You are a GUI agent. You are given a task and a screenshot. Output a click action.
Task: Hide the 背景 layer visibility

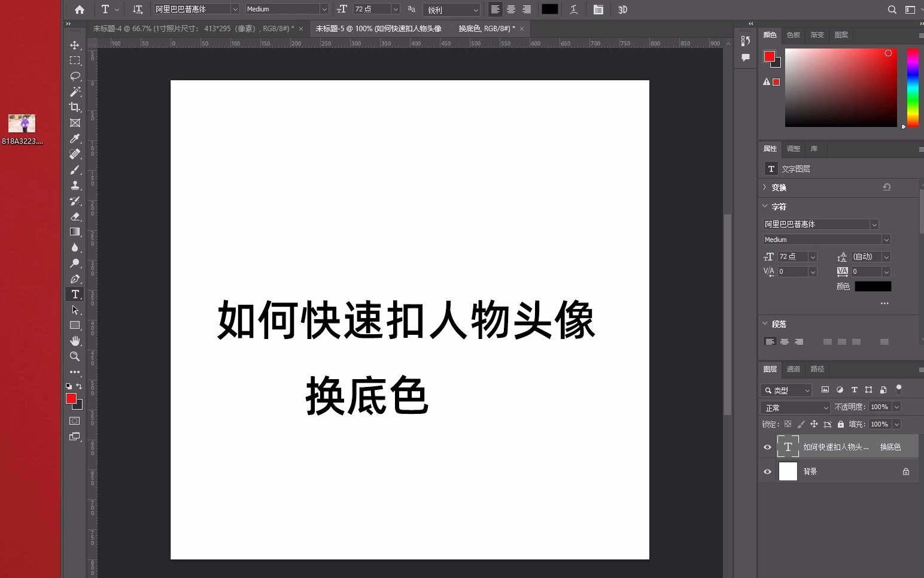coord(767,471)
